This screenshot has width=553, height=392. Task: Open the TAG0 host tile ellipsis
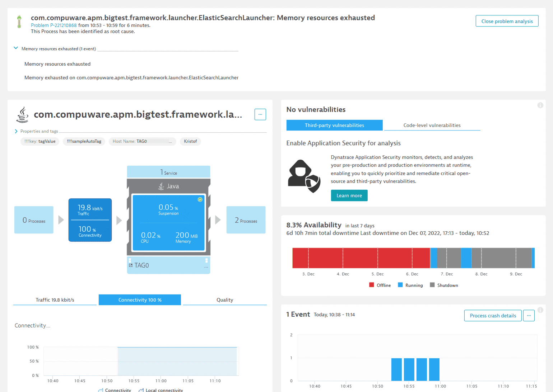206,268
